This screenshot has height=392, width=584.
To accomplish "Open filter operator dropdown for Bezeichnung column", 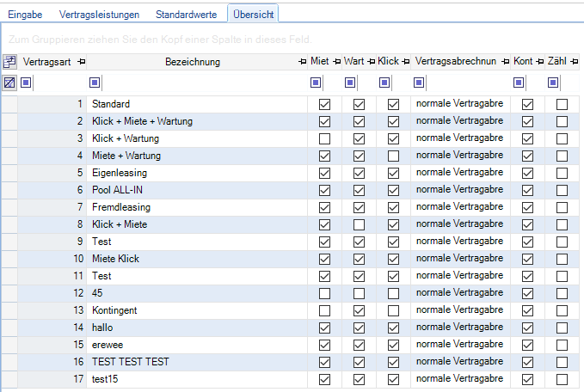I will [95, 83].
